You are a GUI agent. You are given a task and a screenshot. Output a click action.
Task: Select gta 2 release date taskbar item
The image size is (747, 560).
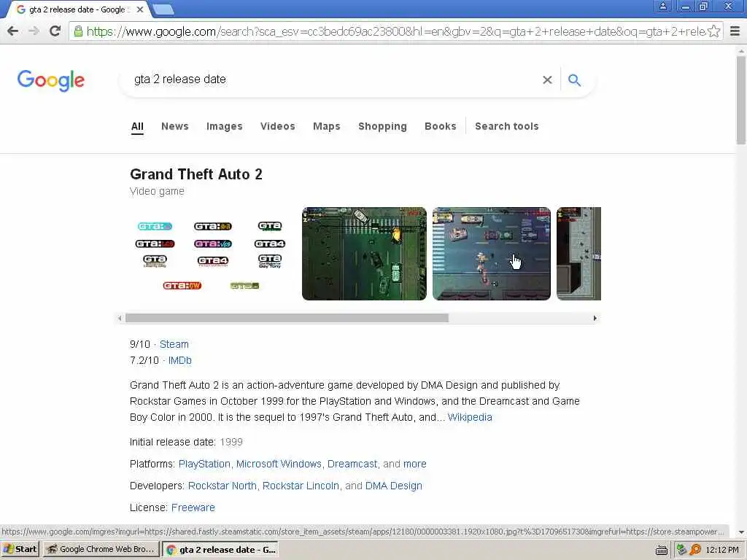point(220,550)
